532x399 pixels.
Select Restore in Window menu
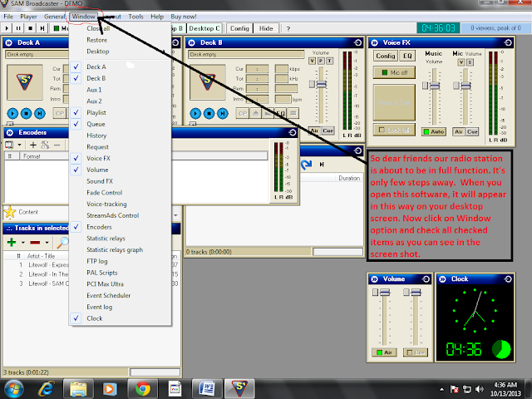(120, 40)
